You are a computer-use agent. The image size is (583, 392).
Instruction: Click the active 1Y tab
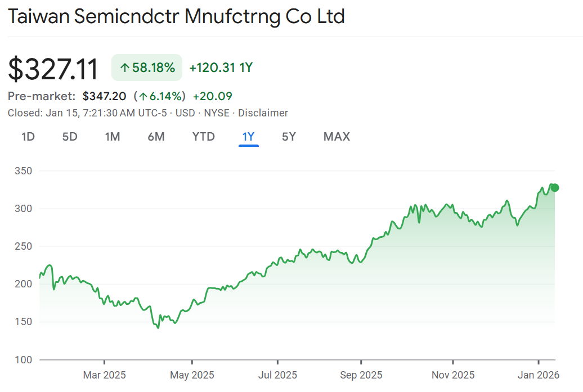coord(248,137)
